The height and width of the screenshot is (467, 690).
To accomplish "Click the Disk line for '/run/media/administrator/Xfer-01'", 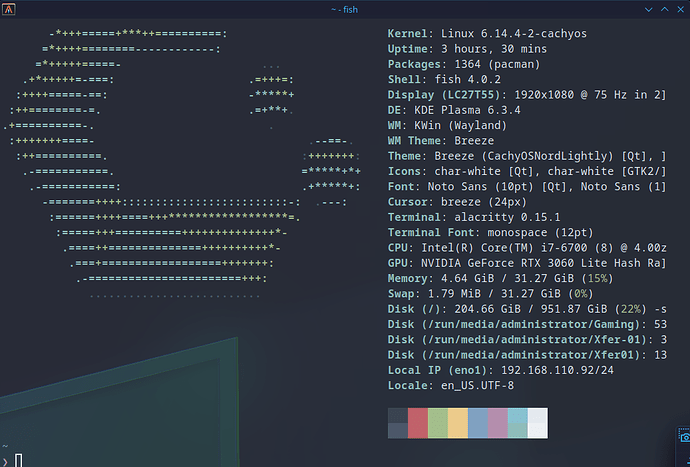I will coord(527,340).
